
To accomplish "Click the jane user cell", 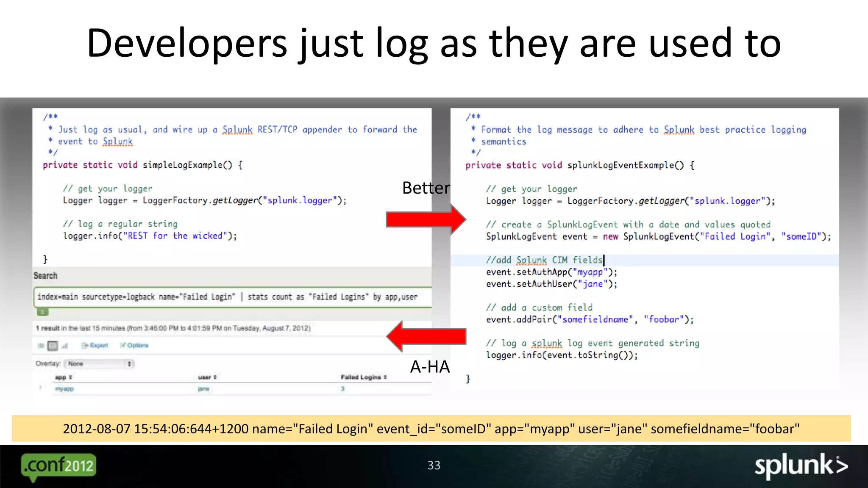I will (203, 389).
